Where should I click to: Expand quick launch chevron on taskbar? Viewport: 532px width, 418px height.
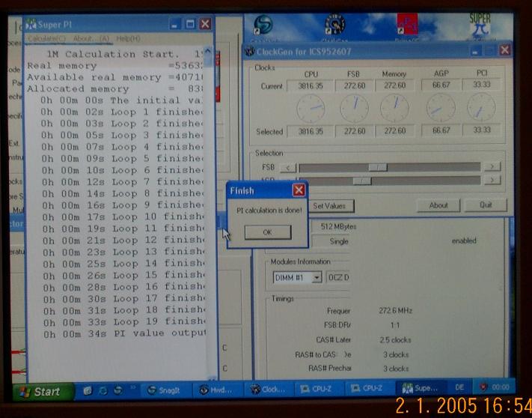click(x=133, y=387)
